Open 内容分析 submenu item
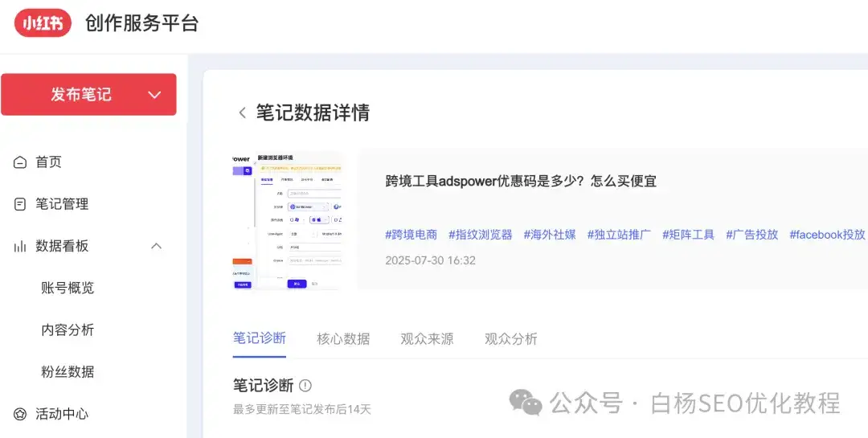 coord(68,330)
